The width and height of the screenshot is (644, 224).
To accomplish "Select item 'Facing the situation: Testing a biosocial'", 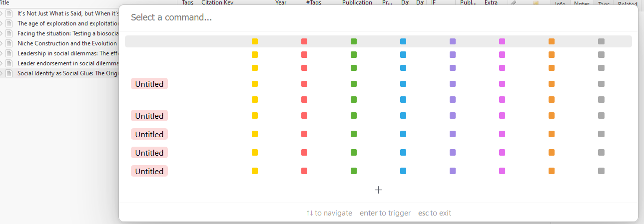I will pyautogui.click(x=68, y=33).
